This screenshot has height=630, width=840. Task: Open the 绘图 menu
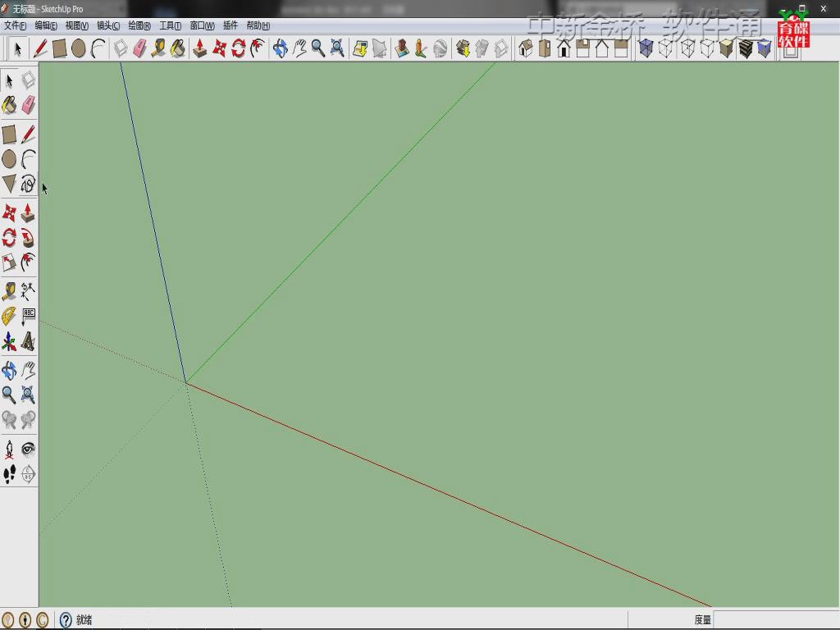point(139,25)
